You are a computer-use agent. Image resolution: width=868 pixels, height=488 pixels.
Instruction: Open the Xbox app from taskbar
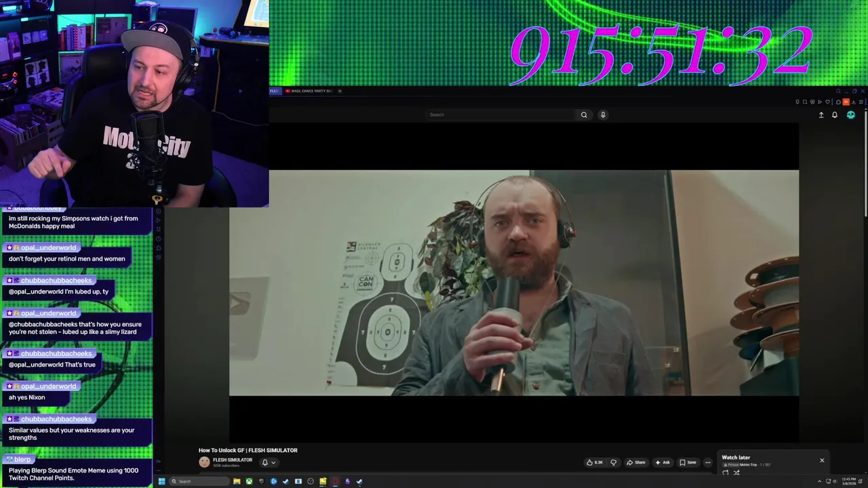click(x=249, y=481)
